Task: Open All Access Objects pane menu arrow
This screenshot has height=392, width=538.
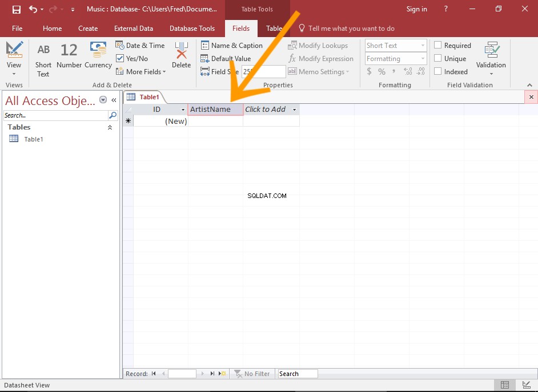Action: pyautogui.click(x=103, y=100)
